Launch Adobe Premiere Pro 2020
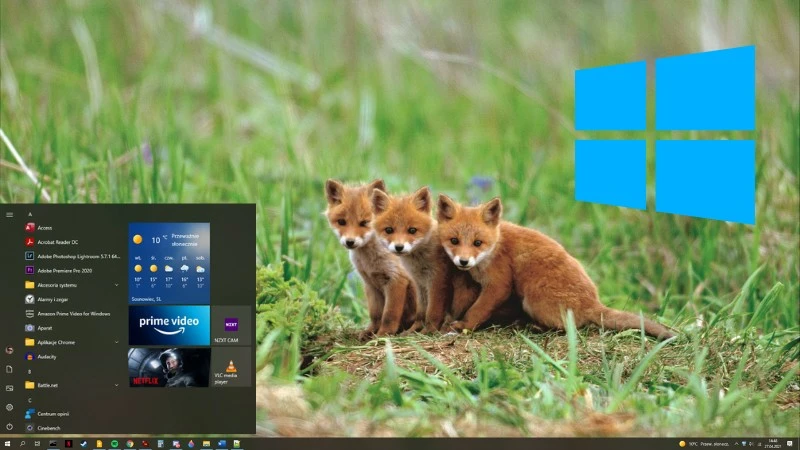The width and height of the screenshot is (800, 450). click(x=71, y=271)
